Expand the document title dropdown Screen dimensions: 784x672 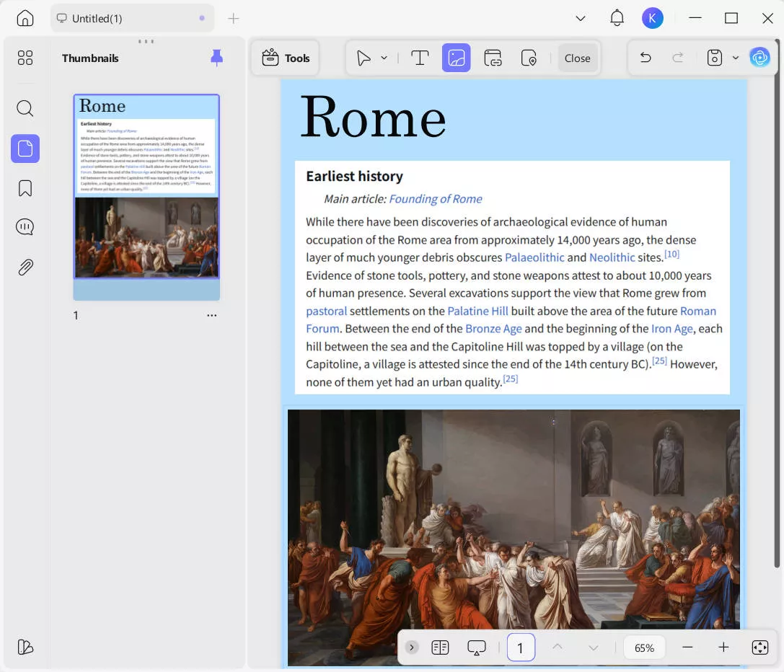point(581,18)
